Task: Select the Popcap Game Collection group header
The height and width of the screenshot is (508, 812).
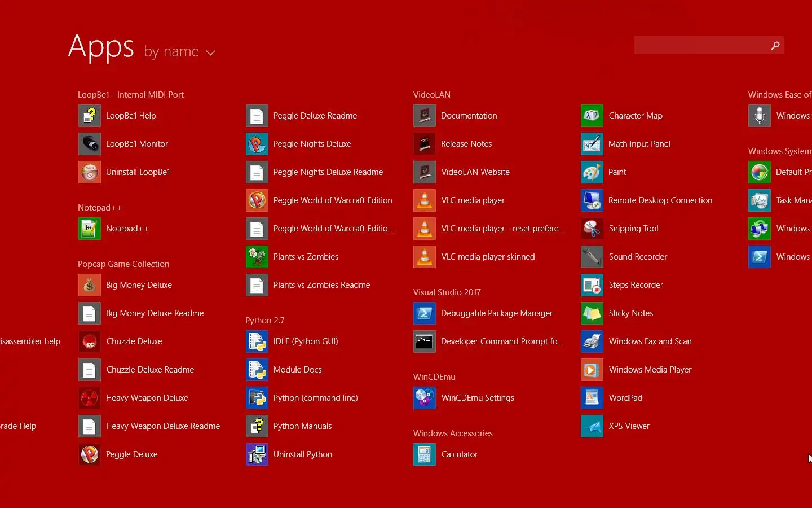Action: tap(123, 264)
